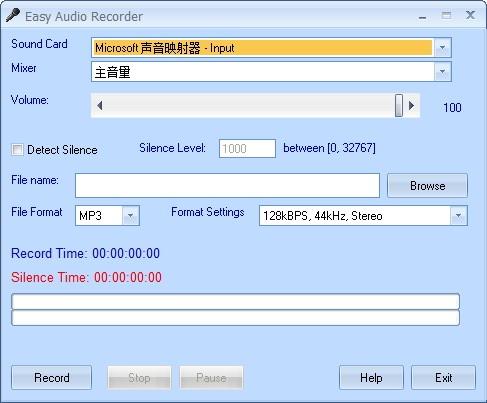Click the Pause button
Image resolution: width=487 pixels, height=403 pixels.
click(x=211, y=378)
